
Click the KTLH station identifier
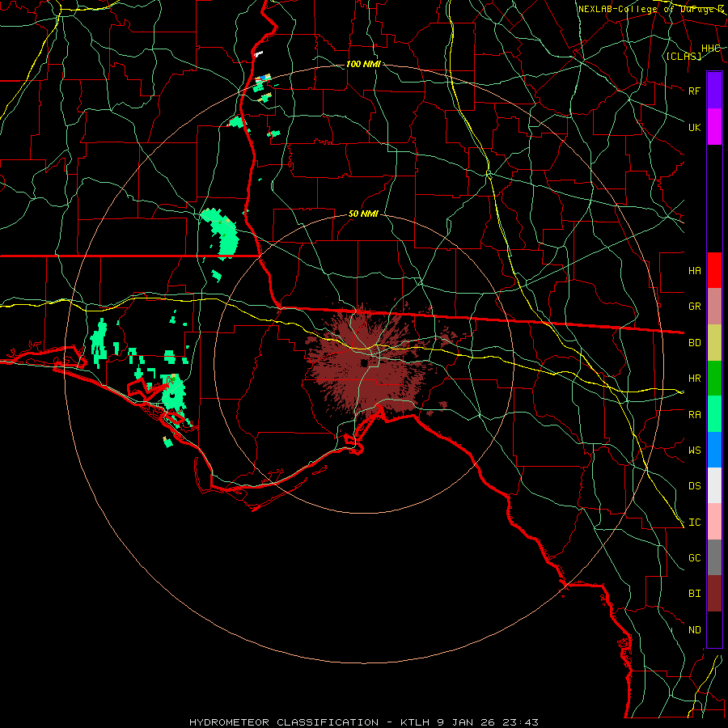pyautogui.click(x=415, y=722)
